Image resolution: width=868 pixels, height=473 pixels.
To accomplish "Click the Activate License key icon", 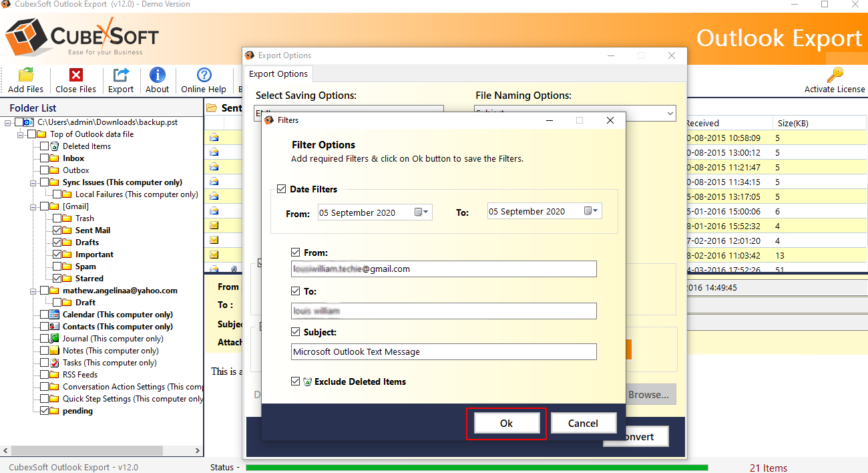I will (x=835, y=75).
